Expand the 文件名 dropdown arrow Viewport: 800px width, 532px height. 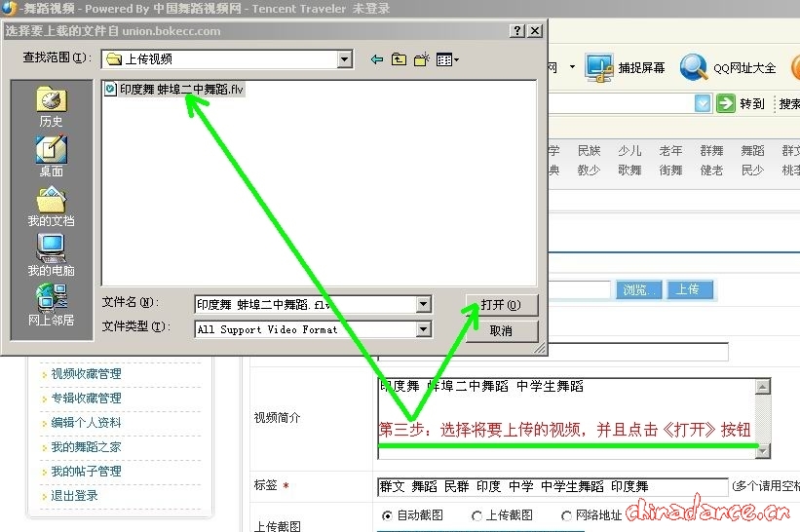coord(423,305)
